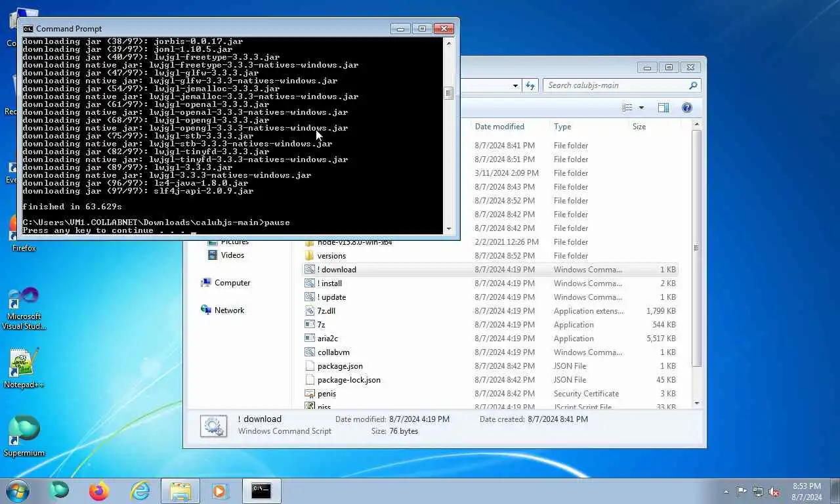Click the muted volume tray icon
Image resolution: width=840 pixels, height=504 pixels.
click(774, 491)
